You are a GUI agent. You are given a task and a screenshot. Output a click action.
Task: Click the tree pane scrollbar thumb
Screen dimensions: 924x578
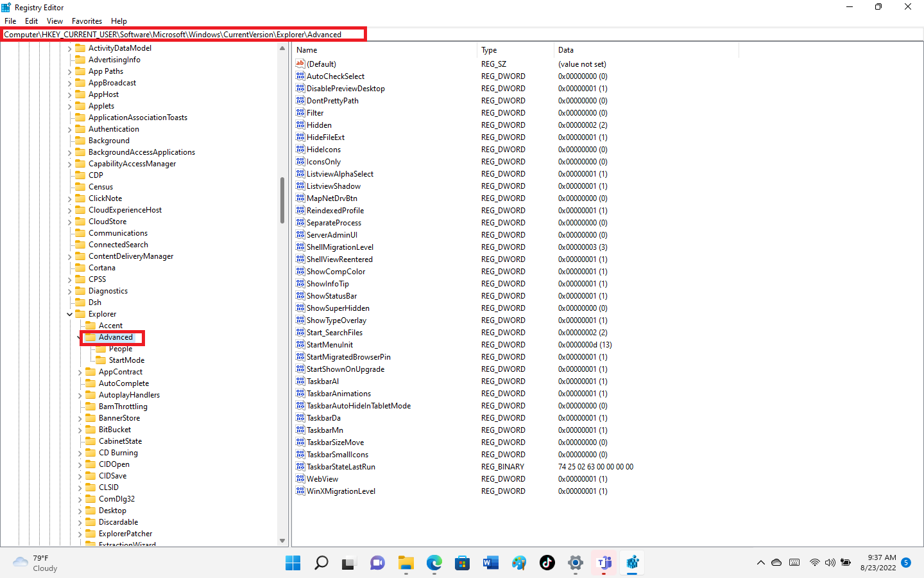click(x=282, y=200)
